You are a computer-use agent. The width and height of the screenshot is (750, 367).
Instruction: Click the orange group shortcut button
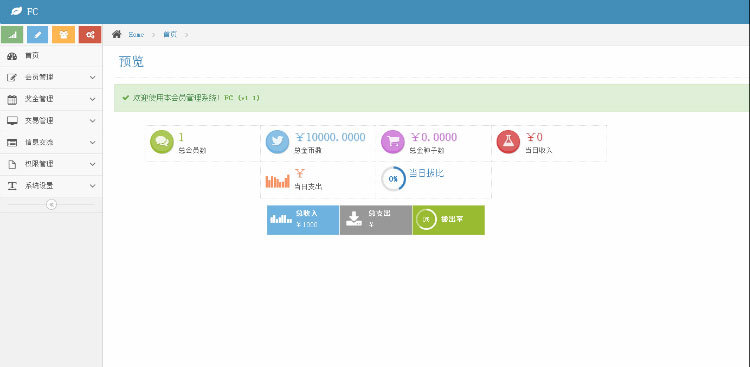[64, 35]
